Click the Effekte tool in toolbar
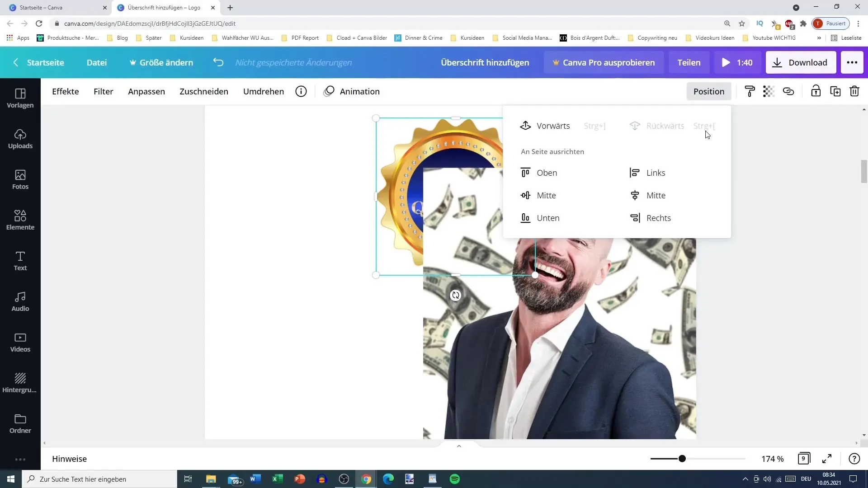 (x=65, y=91)
